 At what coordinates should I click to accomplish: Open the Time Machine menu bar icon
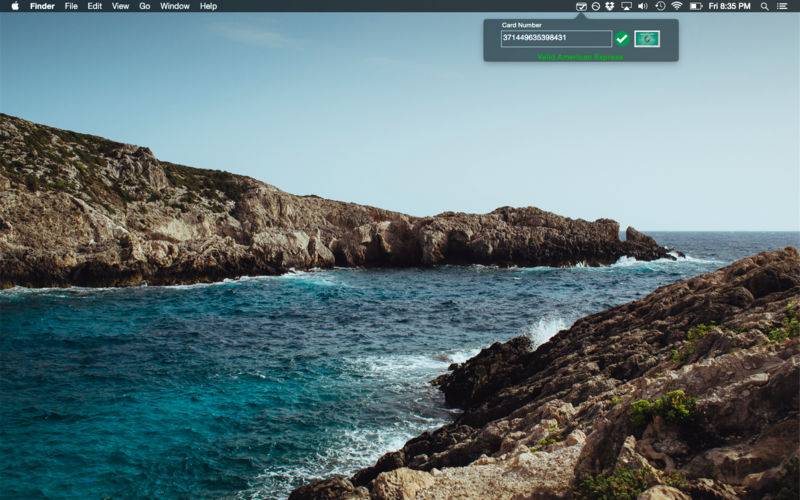[x=660, y=6]
